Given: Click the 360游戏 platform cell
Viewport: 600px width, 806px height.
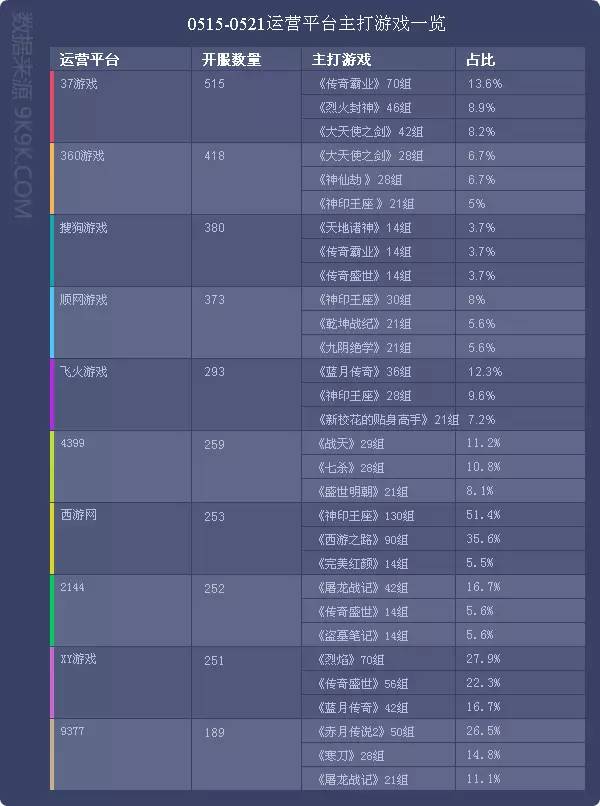Looking at the screenshot, I should [x=82, y=156].
